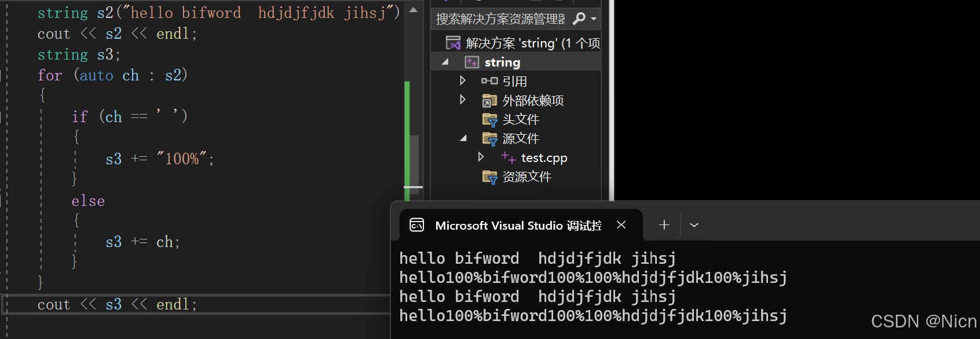Viewport: 980px width, 339px height.
Task: Click the 'for (auto ch : s2)' line
Action: coord(112,75)
